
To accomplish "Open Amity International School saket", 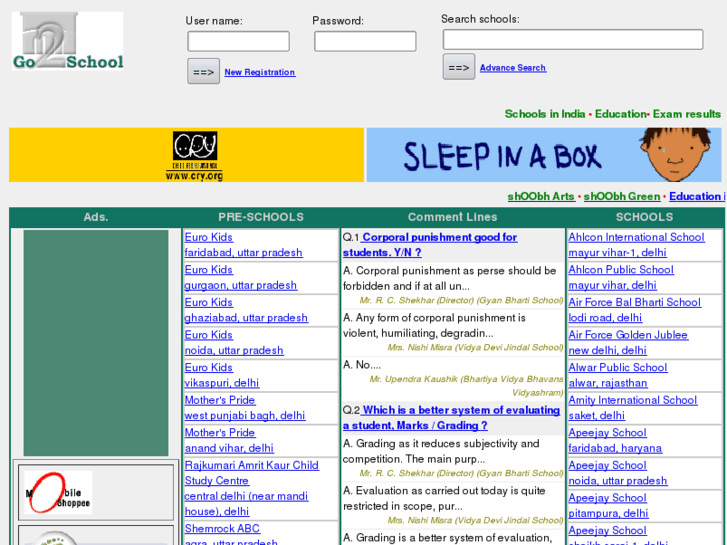I will [633, 408].
